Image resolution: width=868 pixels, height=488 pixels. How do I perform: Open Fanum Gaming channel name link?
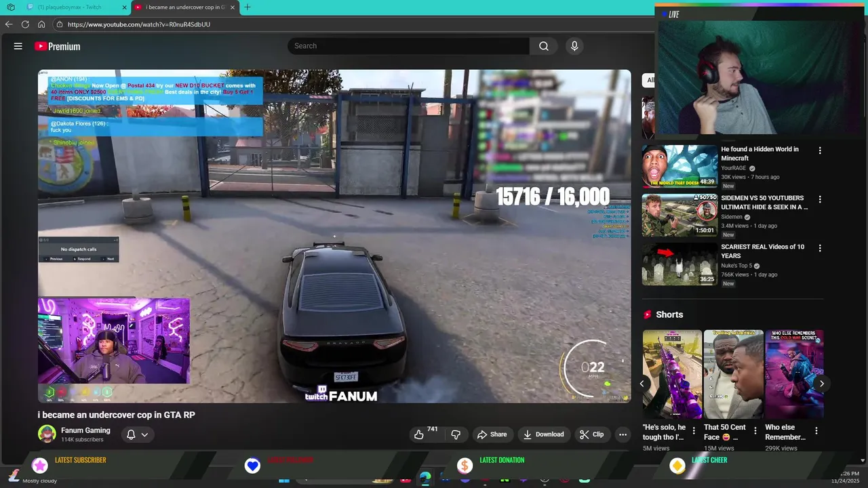pos(85,430)
